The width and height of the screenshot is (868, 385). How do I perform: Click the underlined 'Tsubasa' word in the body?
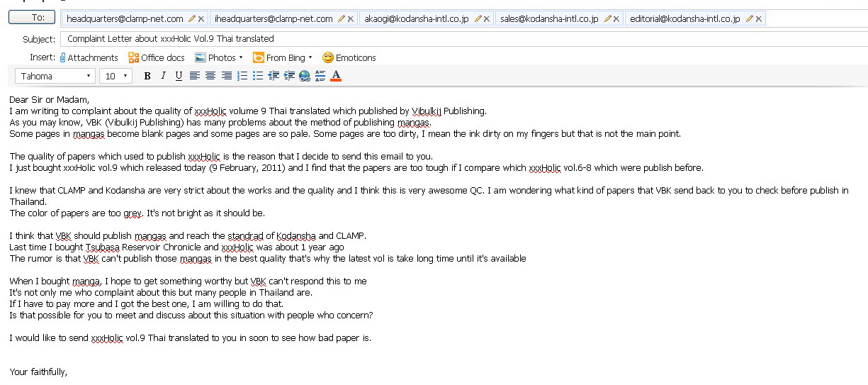(101, 247)
